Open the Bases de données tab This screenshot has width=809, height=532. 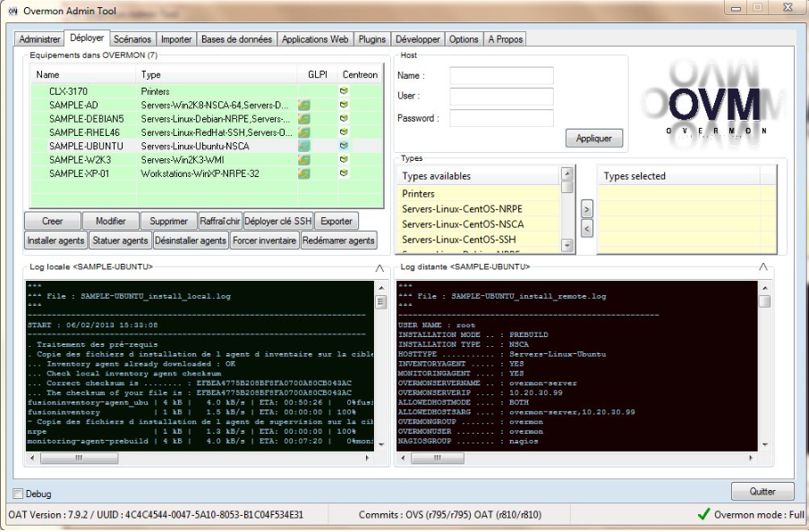(236, 39)
